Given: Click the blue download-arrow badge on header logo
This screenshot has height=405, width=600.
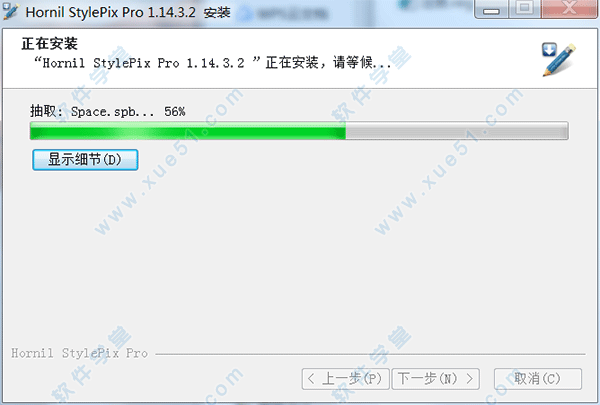Looking at the screenshot, I should coord(549,50).
